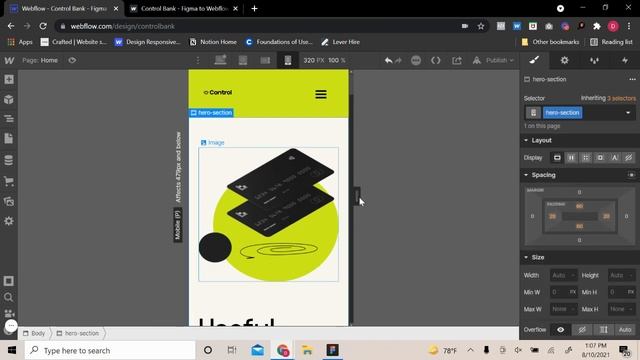
Task: Edit the left padding value
Action: pos(553,216)
